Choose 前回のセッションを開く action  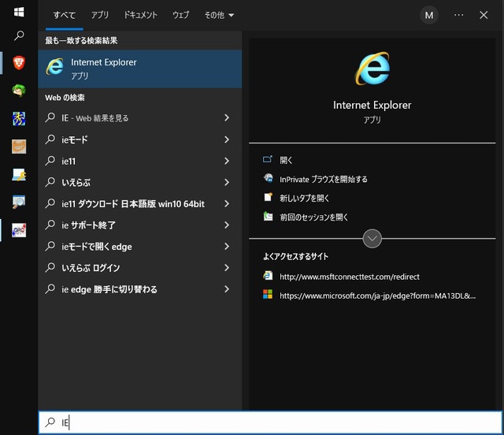coord(313,217)
